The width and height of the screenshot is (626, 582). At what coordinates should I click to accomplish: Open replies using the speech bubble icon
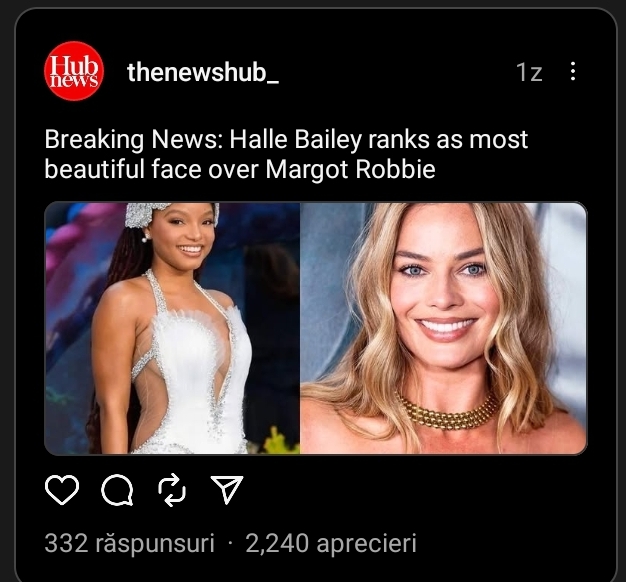pos(117,490)
